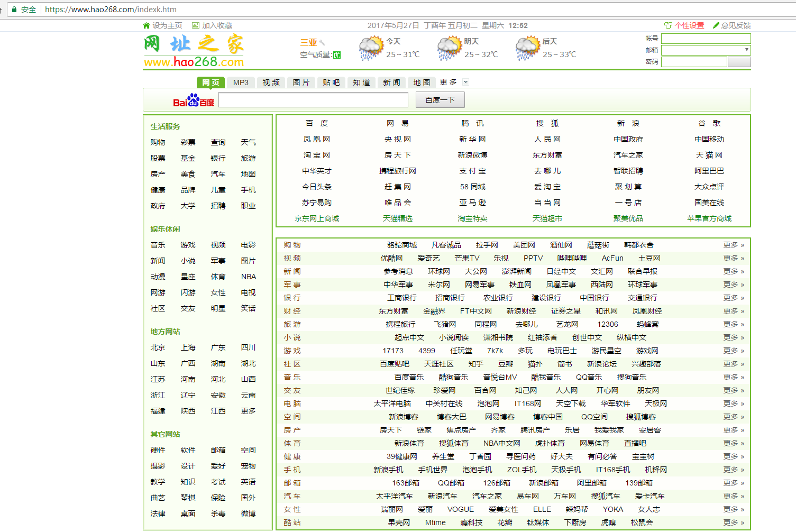796x532 pixels.
Task: Open the 工商银行 link
Action: (402, 298)
